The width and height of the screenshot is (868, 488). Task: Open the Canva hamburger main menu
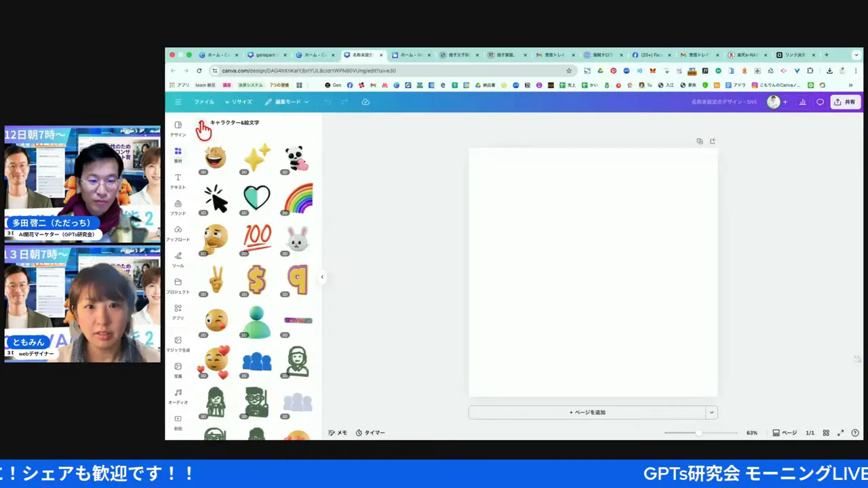(x=178, y=102)
